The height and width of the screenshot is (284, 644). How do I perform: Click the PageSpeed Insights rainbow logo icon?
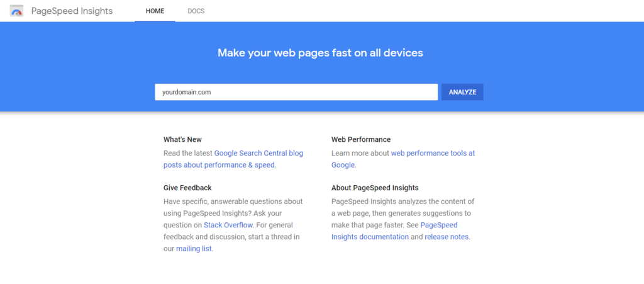click(x=17, y=11)
